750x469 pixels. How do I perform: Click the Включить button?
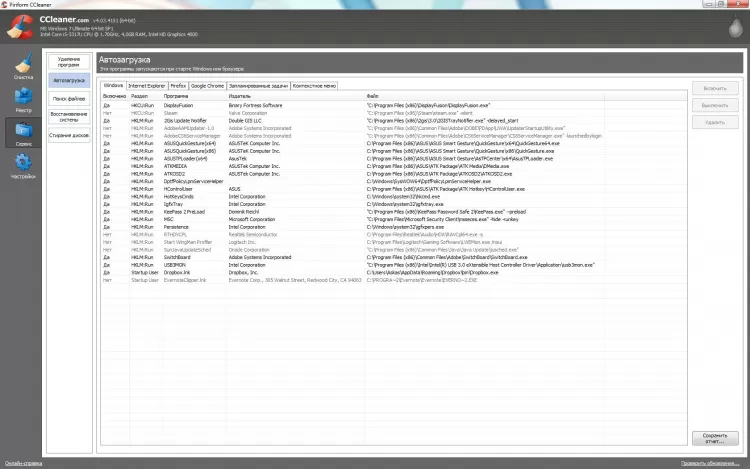tap(715, 88)
